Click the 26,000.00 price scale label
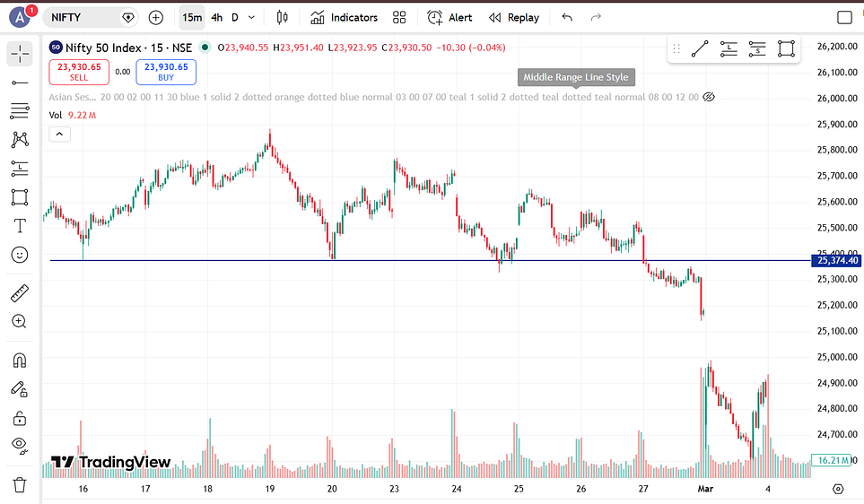Image resolution: width=864 pixels, height=504 pixels. [837, 98]
